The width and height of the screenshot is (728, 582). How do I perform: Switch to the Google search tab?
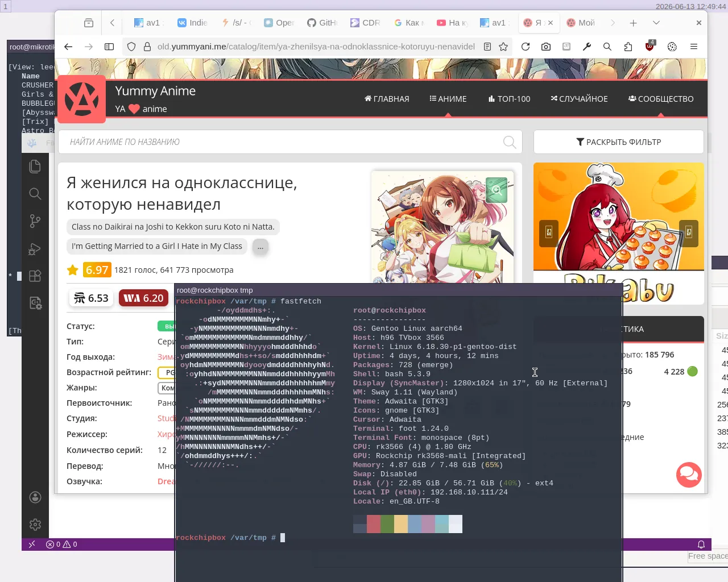[408, 23]
